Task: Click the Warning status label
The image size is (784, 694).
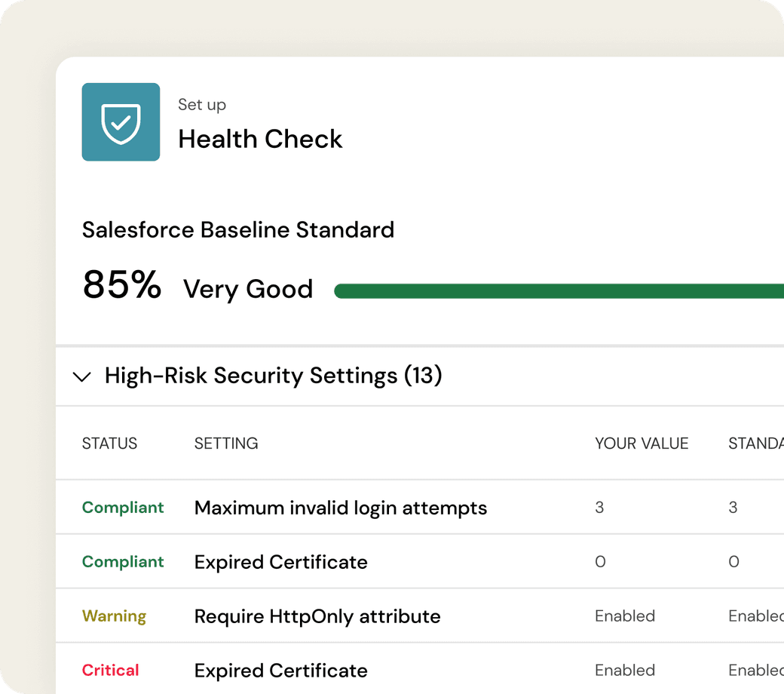Action: (114, 616)
